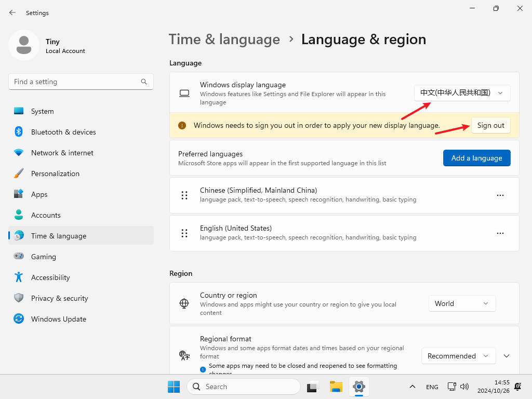Open the Country or region dropdown
The width and height of the screenshot is (532, 399).
coord(462,303)
